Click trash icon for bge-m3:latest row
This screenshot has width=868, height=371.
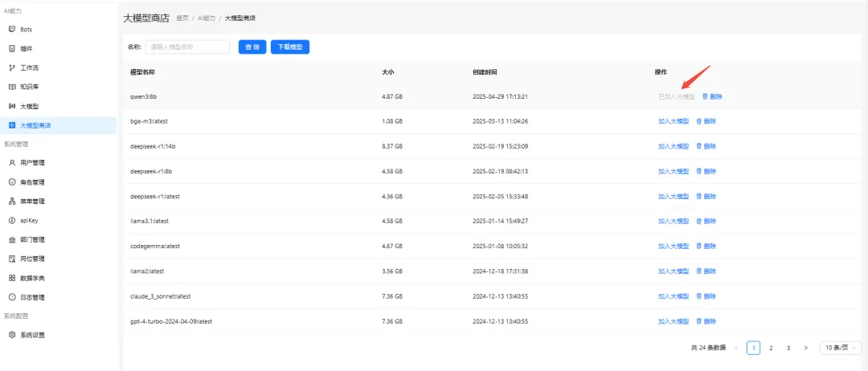point(698,121)
